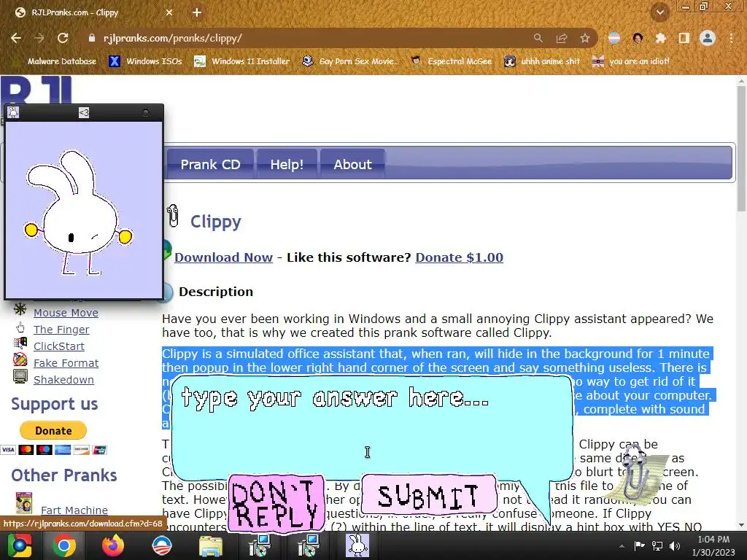Image resolution: width=747 pixels, height=560 pixels.
Task: Click the bunny icon in its title bar
Action: click(13, 112)
